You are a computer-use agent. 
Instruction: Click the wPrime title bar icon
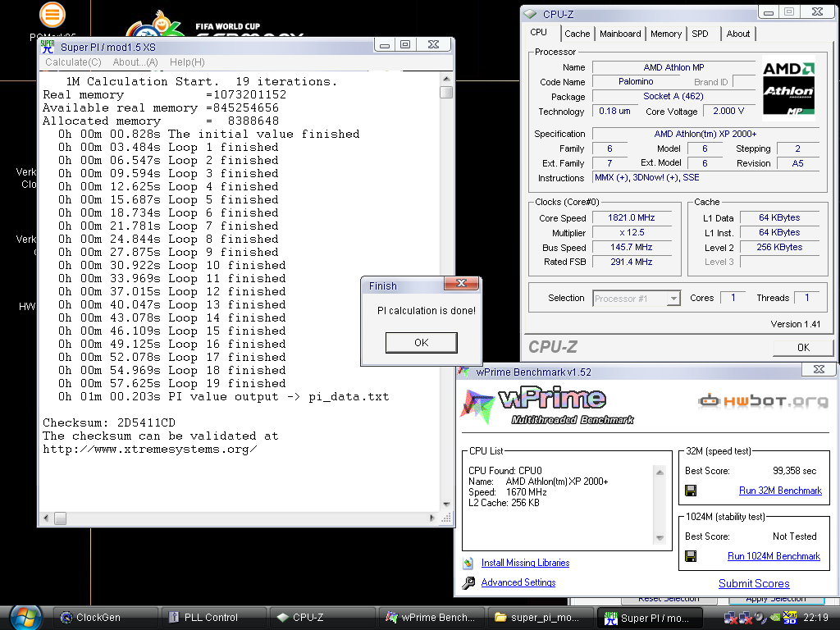pyautogui.click(x=463, y=372)
